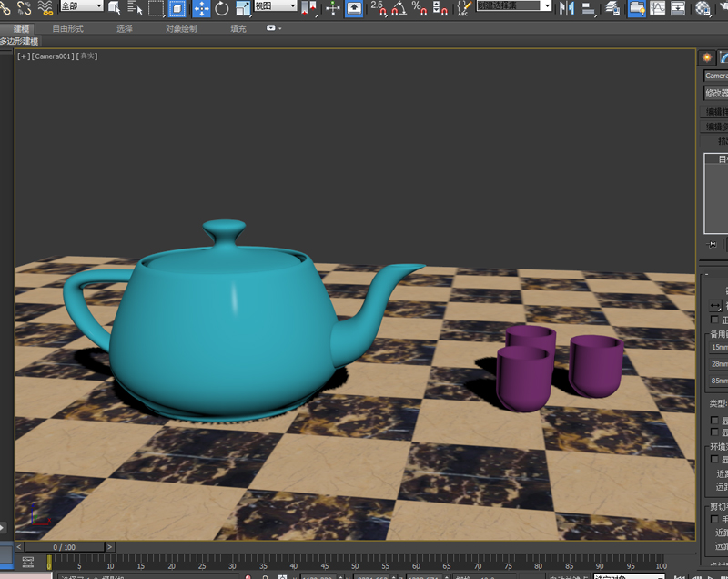Image resolution: width=728 pixels, height=579 pixels.
Task: Choose the 28mm stock lens button
Action: (719, 363)
